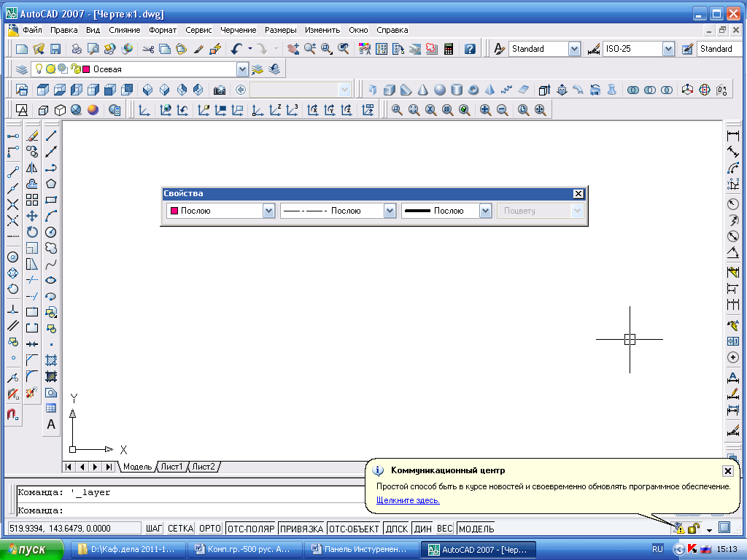Switch to the Лист1 tab
Image resolution: width=747 pixels, height=560 pixels.
pos(171,467)
